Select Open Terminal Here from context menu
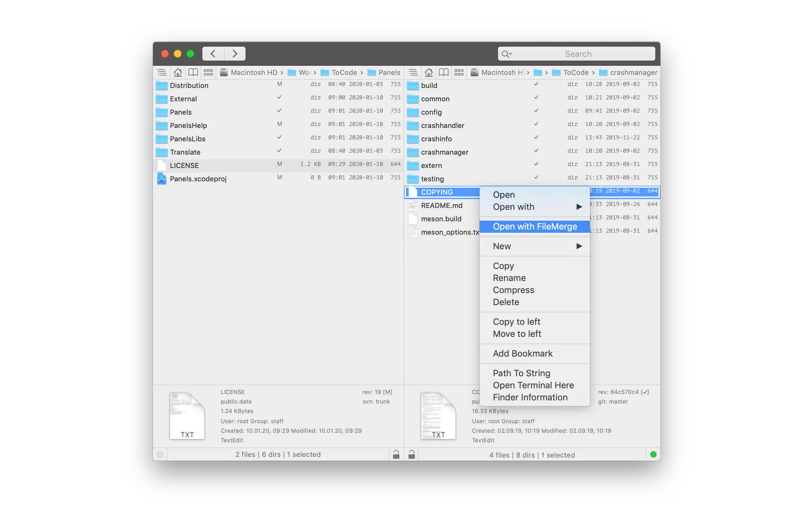The image size is (812, 508). [x=533, y=385]
